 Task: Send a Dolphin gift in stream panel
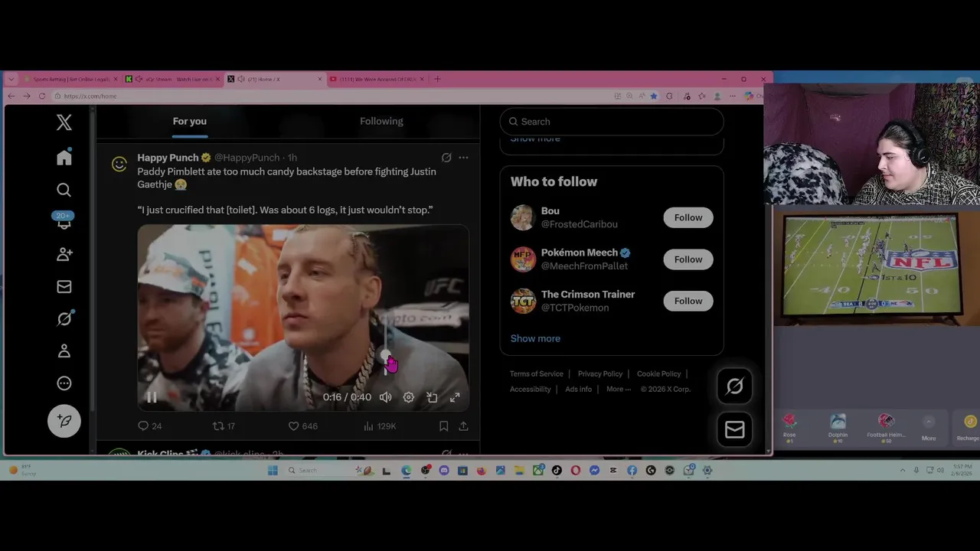tap(838, 427)
